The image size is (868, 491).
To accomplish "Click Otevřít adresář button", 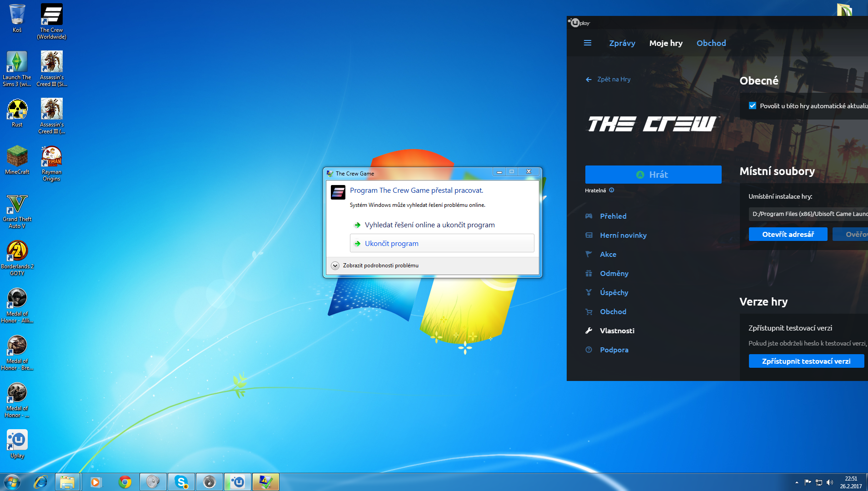I will [788, 234].
